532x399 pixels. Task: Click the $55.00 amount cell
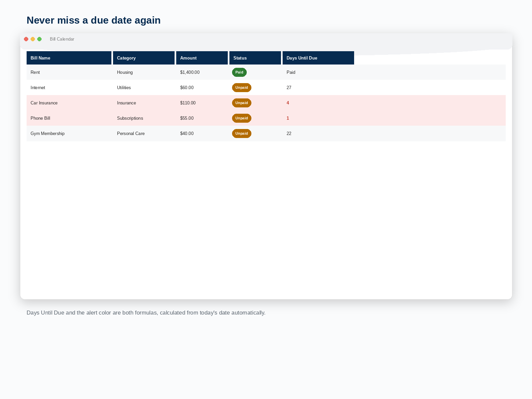pyautogui.click(x=187, y=118)
